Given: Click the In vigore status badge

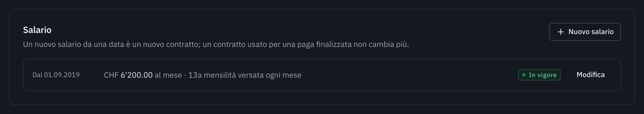Looking at the screenshot, I should [x=539, y=75].
